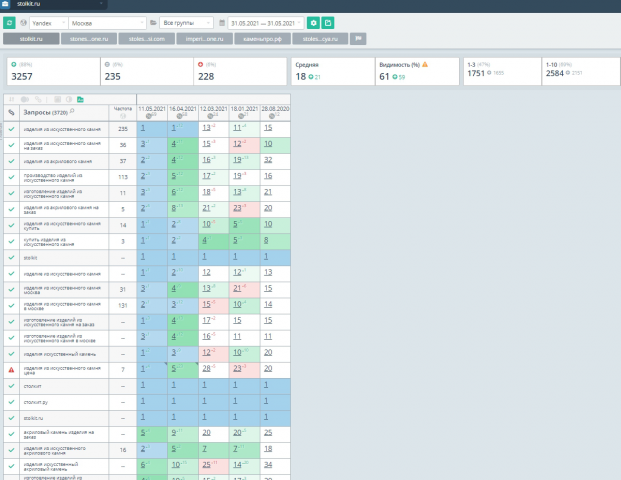Open the stolkit.ru project selector
This screenshot has height=480, width=621.
[59, 4]
